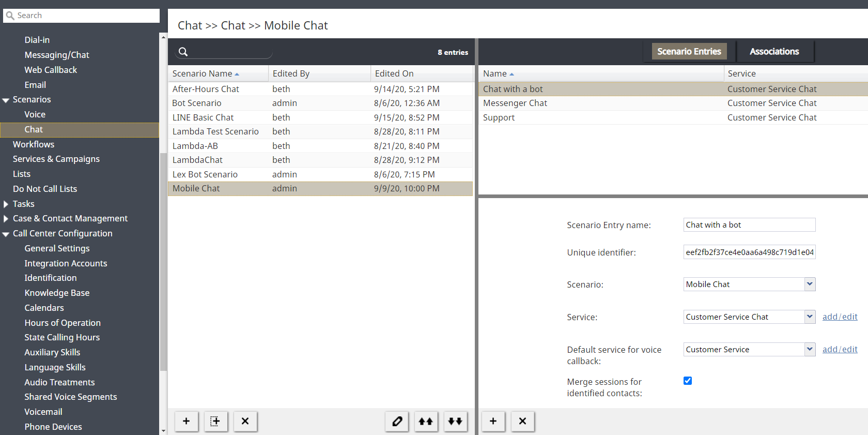Toggle Merge sessions for identified contacts checkbox
The width and height of the screenshot is (868, 435).
pyautogui.click(x=688, y=381)
